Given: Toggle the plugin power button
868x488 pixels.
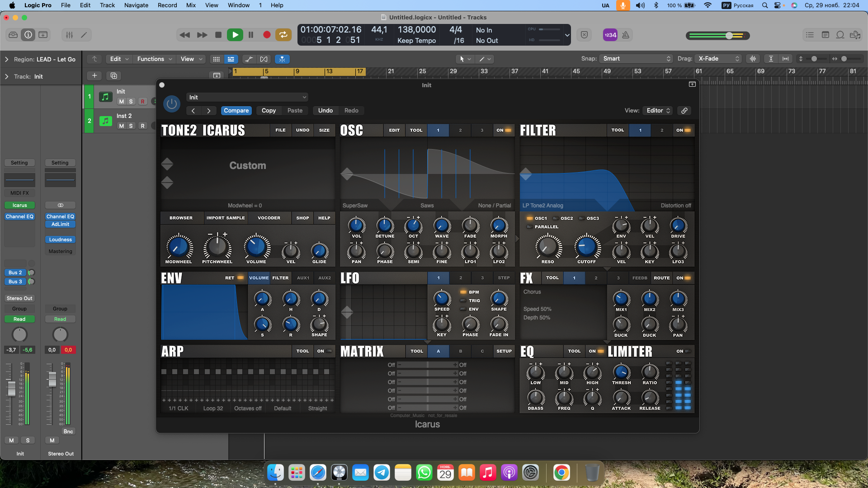Looking at the screenshot, I should click(x=171, y=104).
